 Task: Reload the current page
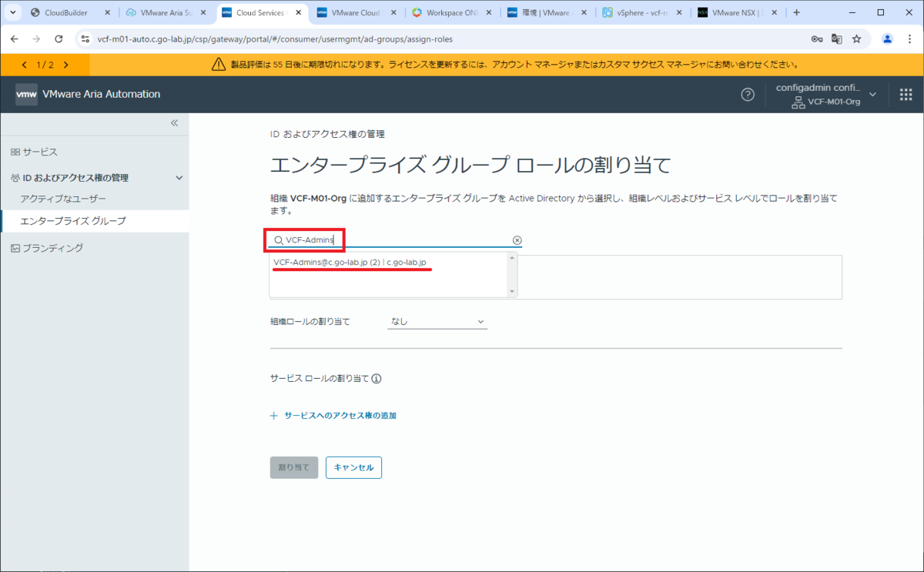(59, 38)
